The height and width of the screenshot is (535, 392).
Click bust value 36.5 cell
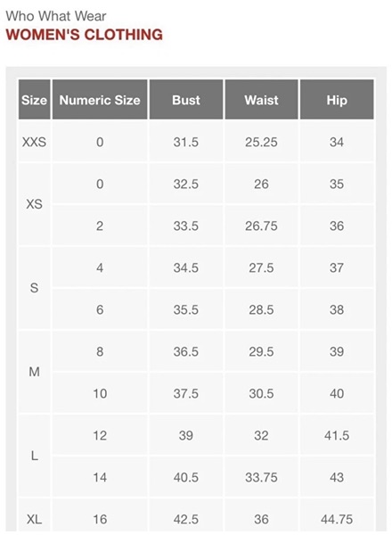186,351
